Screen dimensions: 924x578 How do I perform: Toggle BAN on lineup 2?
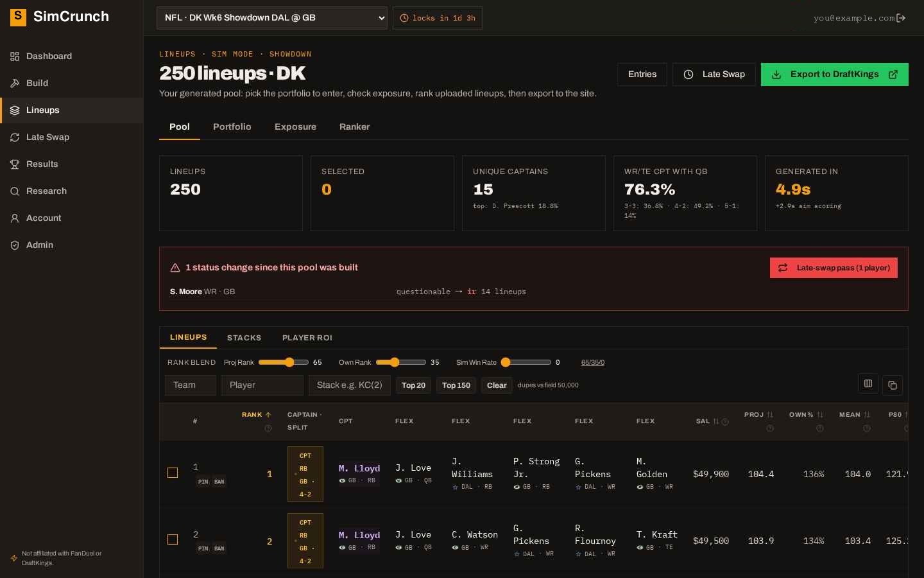pyautogui.click(x=219, y=548)
